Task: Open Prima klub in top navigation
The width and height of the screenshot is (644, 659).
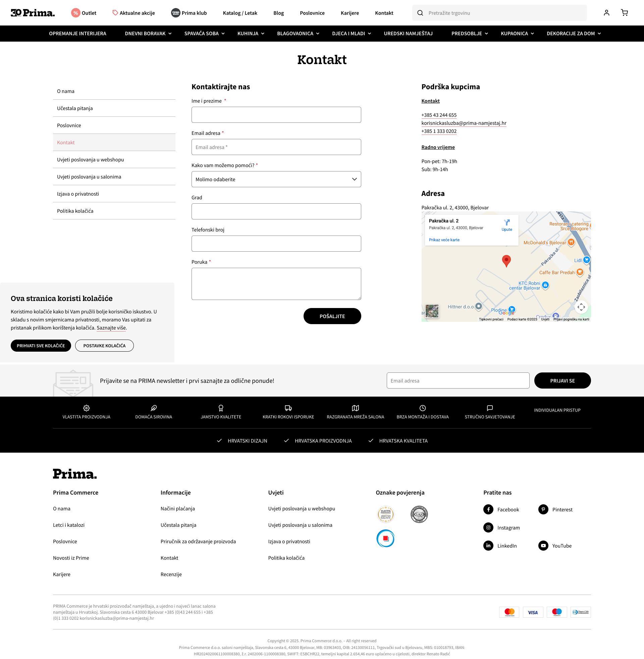Action: coord(189,13)
